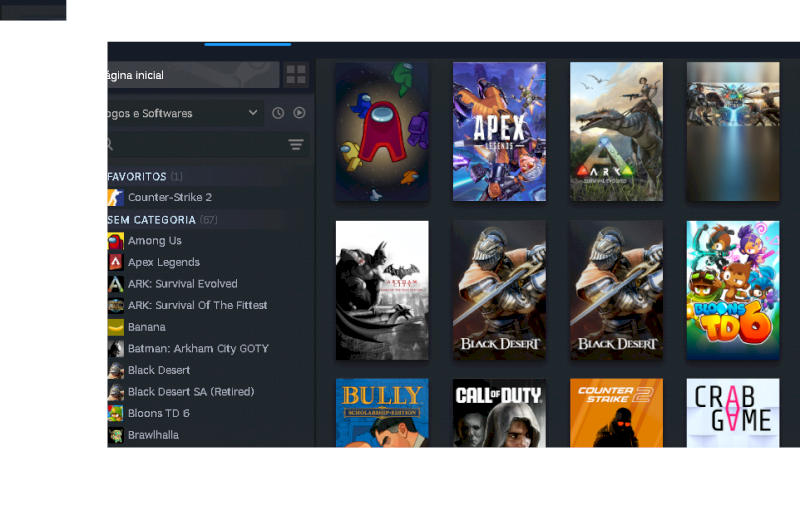Viewport: 800px width, 510px height.
Task: Click the Among Us crewmate list icon
Action: coord(116,241)
